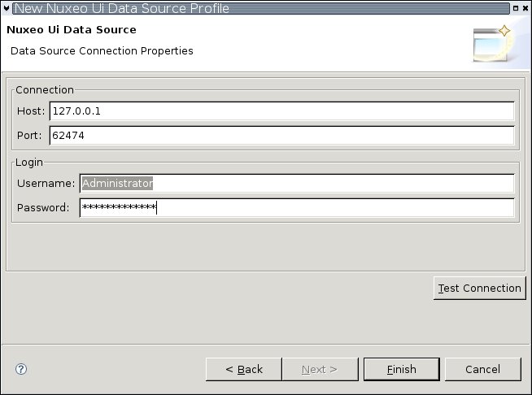Open the help question mark icon
Image resolution: width=532 pixels, height=395 pixels.
pyautogui.click(x=21, y=369)
